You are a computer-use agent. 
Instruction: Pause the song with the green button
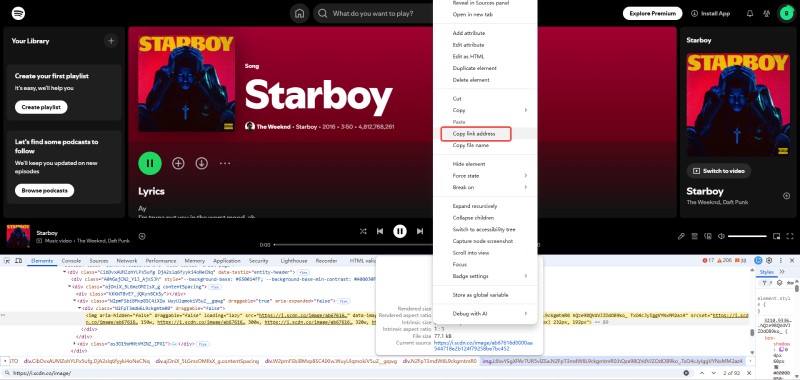[x=150, y=163]
